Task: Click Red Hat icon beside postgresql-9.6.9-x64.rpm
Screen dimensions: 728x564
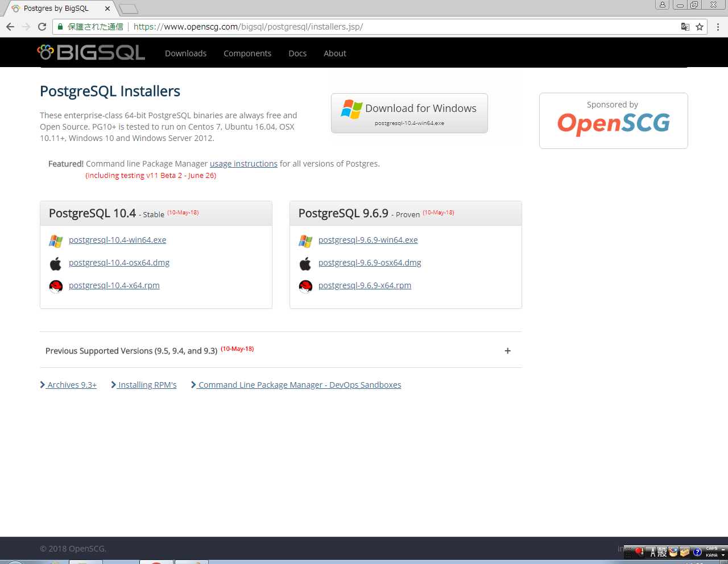Action: coord(305,287)
